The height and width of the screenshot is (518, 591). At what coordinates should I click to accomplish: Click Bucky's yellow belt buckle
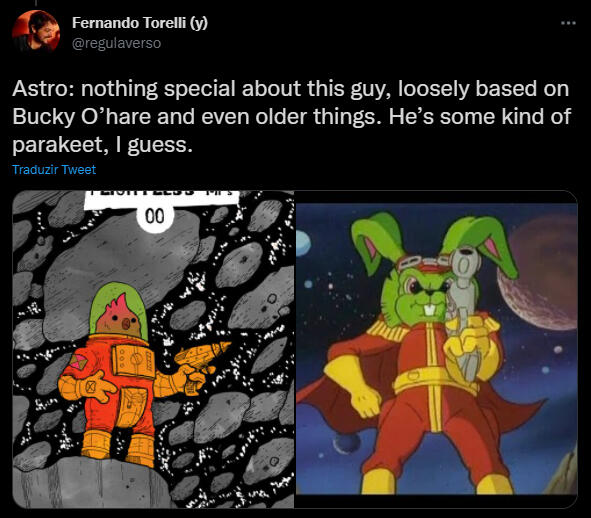coord(413,377)
